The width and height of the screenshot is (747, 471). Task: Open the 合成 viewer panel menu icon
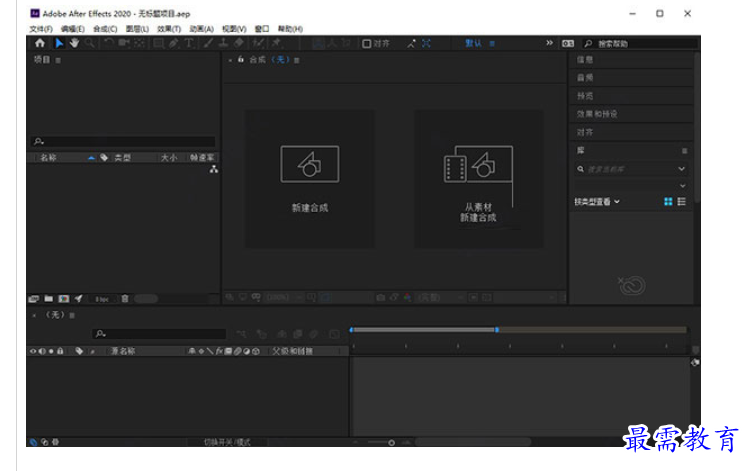(297, 60)
